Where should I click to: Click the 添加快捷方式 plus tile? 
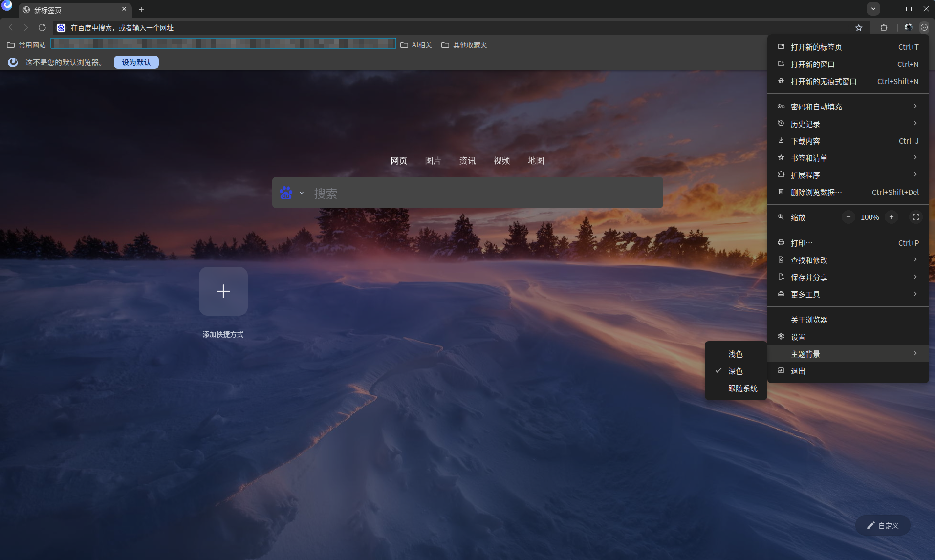pyautogui.click(x=223, y=291)
